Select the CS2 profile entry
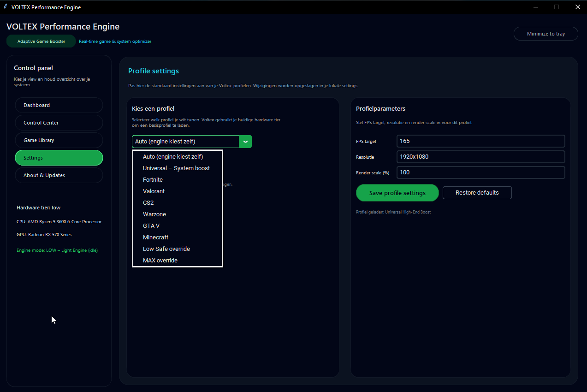Image resolution: width=587 pixels, height=392 pixels. pos(148,203)
